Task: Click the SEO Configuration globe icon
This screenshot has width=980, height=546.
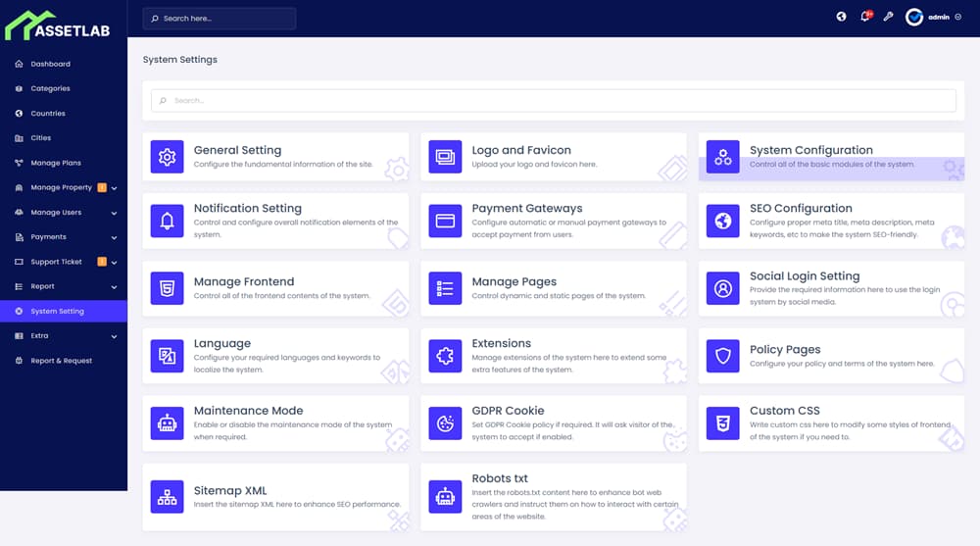Action: tap(723, 221)
